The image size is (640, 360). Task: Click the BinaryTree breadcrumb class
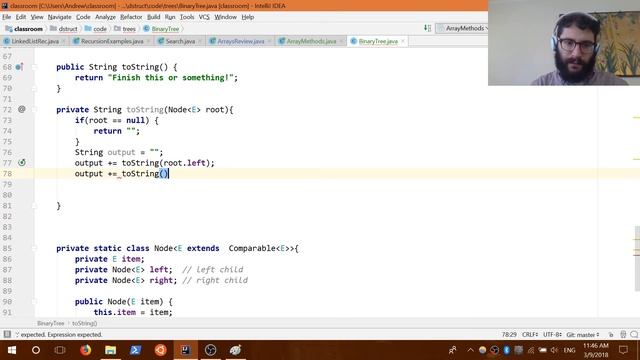(162, 29)
